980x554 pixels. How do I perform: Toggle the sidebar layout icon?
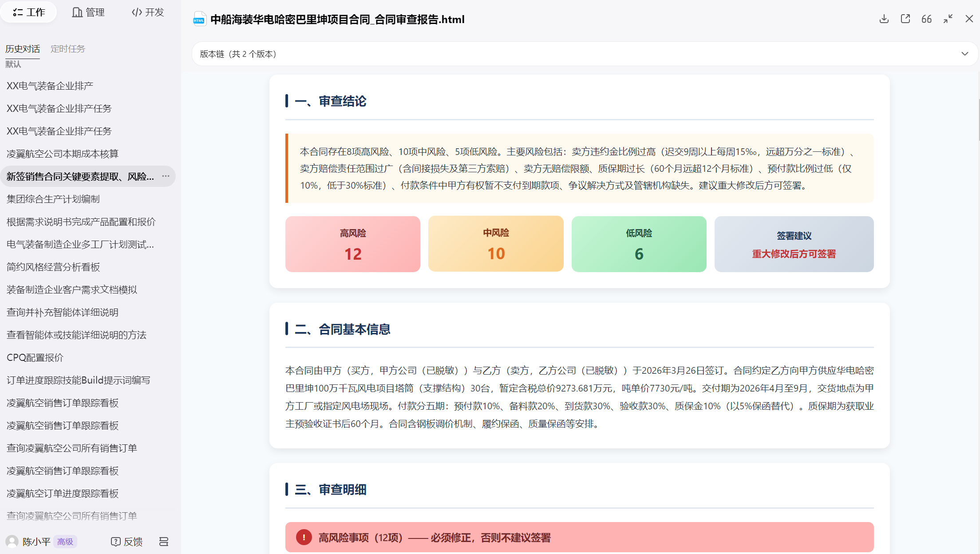[x=164, y=542]
